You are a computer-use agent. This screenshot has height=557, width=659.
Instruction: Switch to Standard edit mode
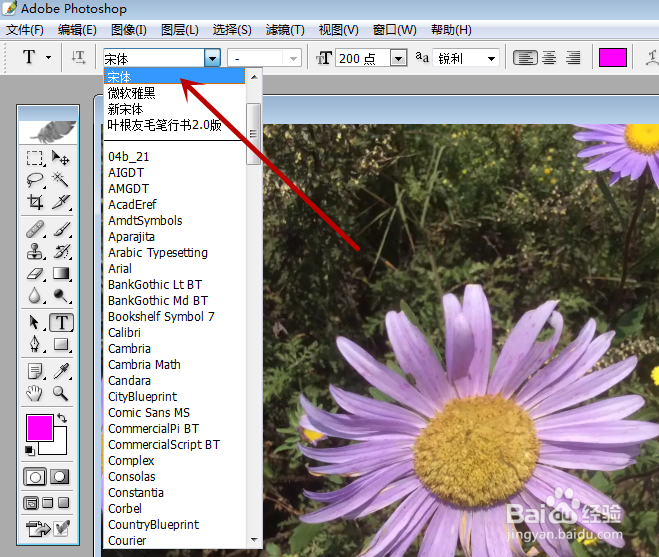(x=35, y=477)
